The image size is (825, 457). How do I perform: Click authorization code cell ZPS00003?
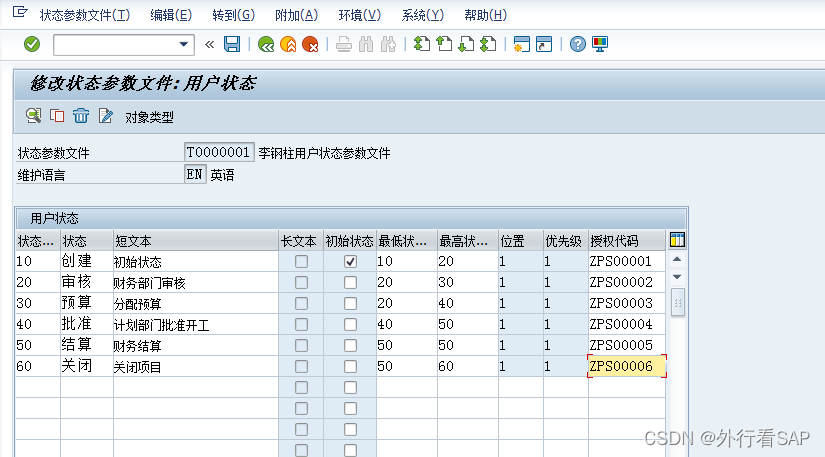(x=627, y=303)
